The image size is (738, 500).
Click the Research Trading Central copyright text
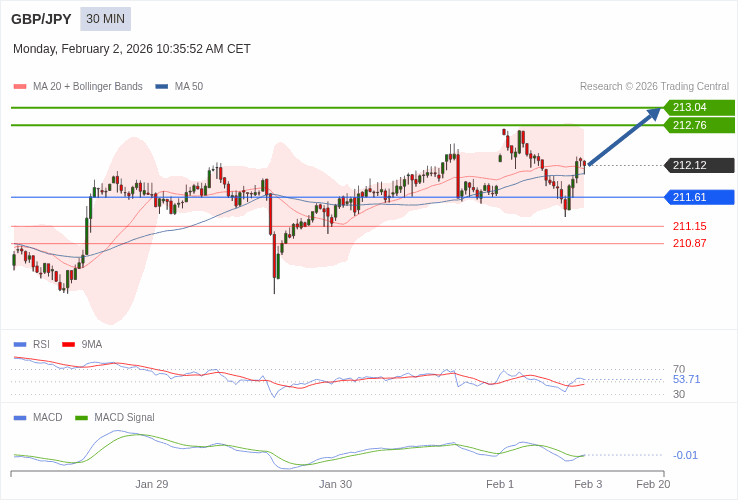pos(654,87)
